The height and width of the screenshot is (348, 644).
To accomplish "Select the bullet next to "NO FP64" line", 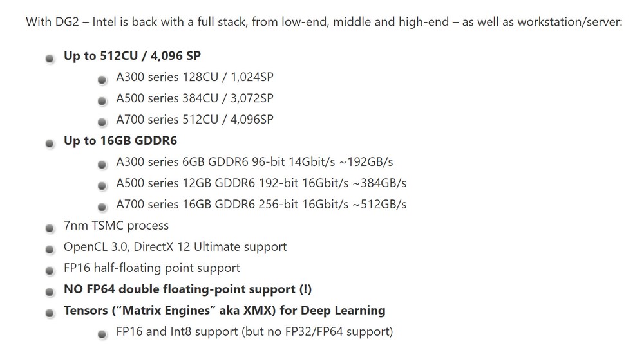I will pyautogui.click(x=50, y=292).
